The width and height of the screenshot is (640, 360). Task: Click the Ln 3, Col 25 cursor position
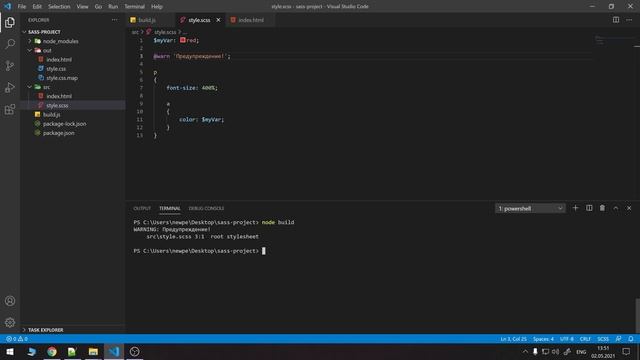pos(513,339)
